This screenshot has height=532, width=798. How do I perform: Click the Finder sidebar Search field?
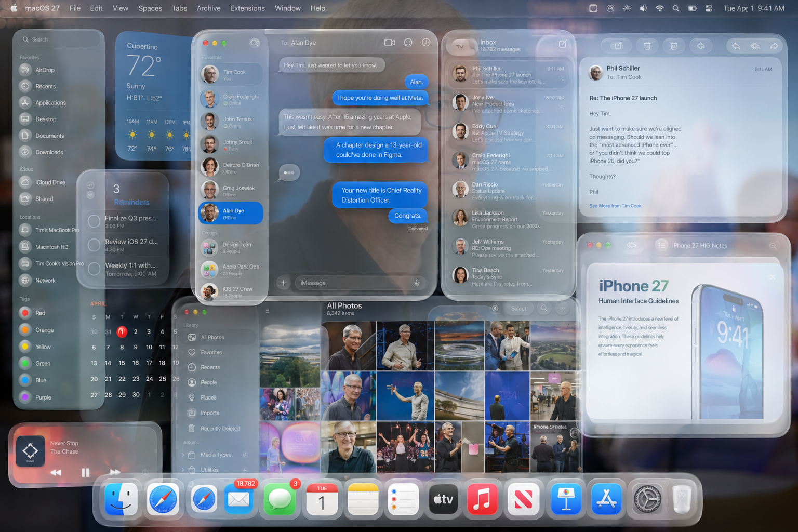tap(59, 39)
